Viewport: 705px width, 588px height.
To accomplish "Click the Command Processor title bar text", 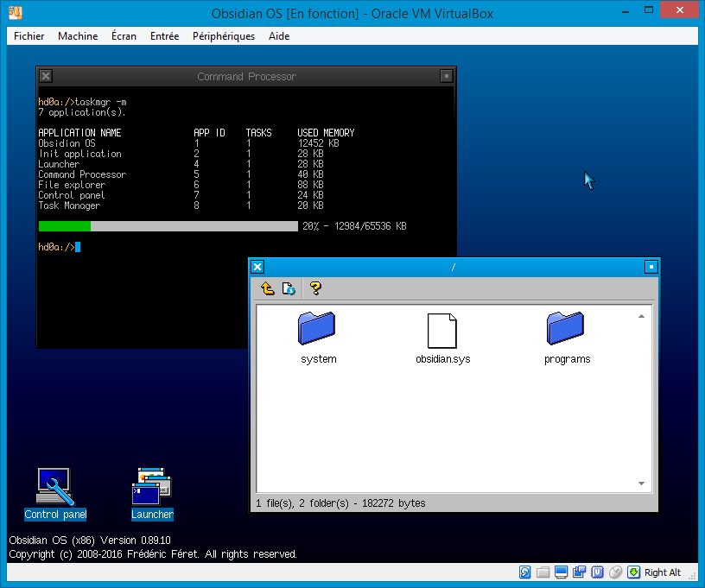I will pos(246,76).
